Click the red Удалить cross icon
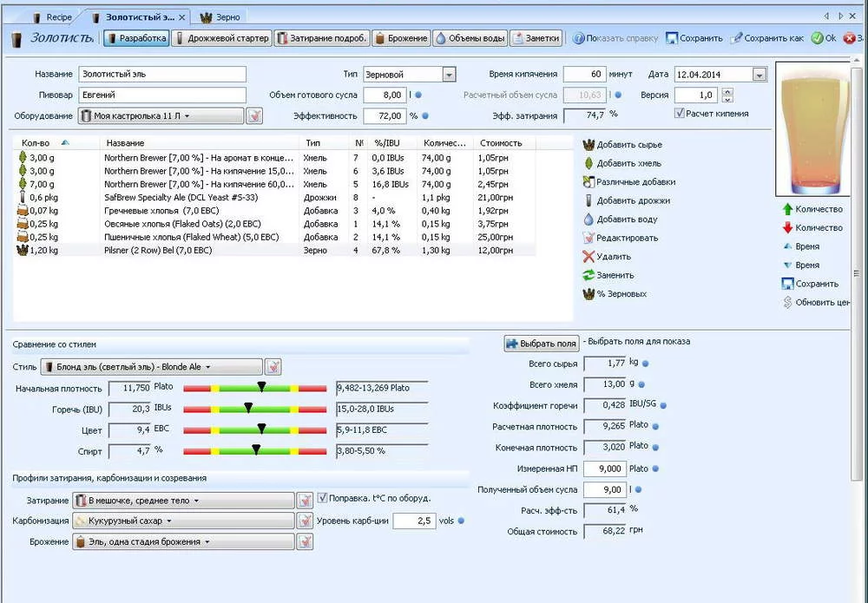The width and height of the screenshot is (868, 603). click(589, 257)
